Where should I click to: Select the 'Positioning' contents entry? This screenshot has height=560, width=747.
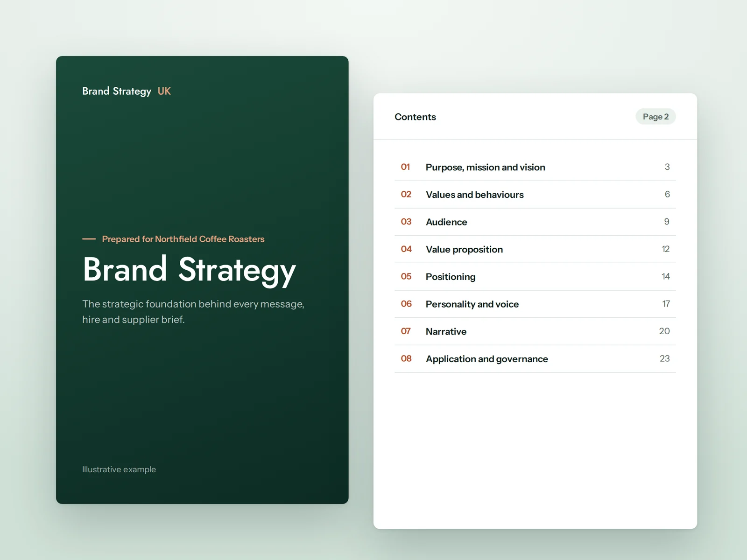click(x=535, y=277)
